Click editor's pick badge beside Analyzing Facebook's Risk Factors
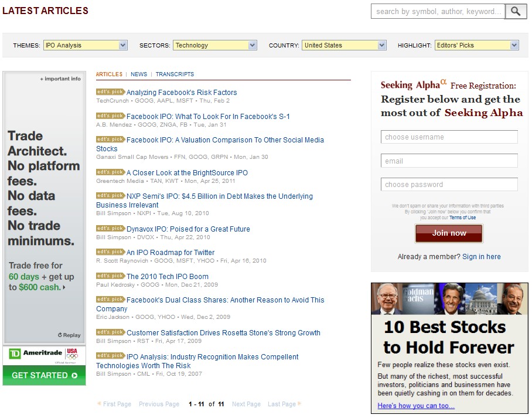The image size is (532, 418). click(110, 91)
